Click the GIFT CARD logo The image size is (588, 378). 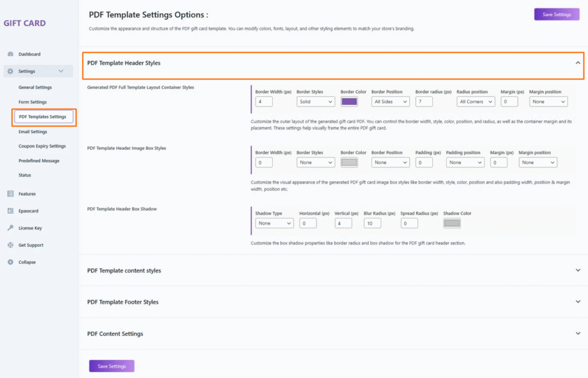25,24
